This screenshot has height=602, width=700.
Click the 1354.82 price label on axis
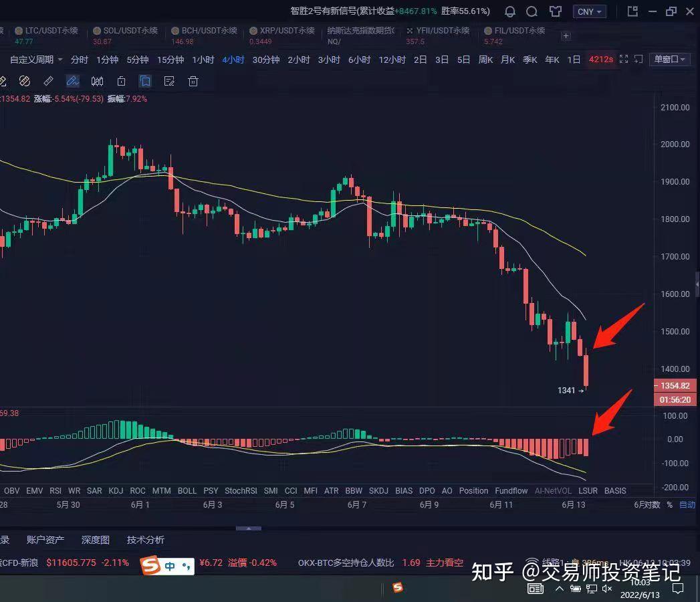tap(675, 385)
